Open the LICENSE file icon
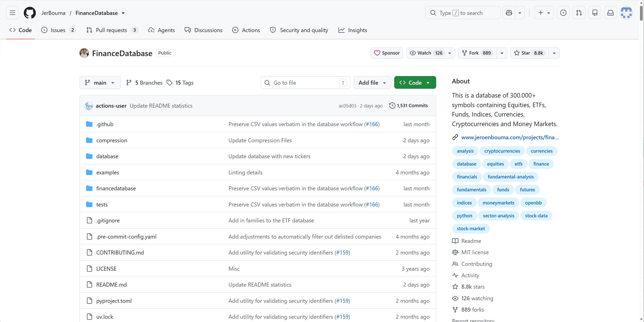This screenshot has width=644, height=322. click(x=89, y=269)
